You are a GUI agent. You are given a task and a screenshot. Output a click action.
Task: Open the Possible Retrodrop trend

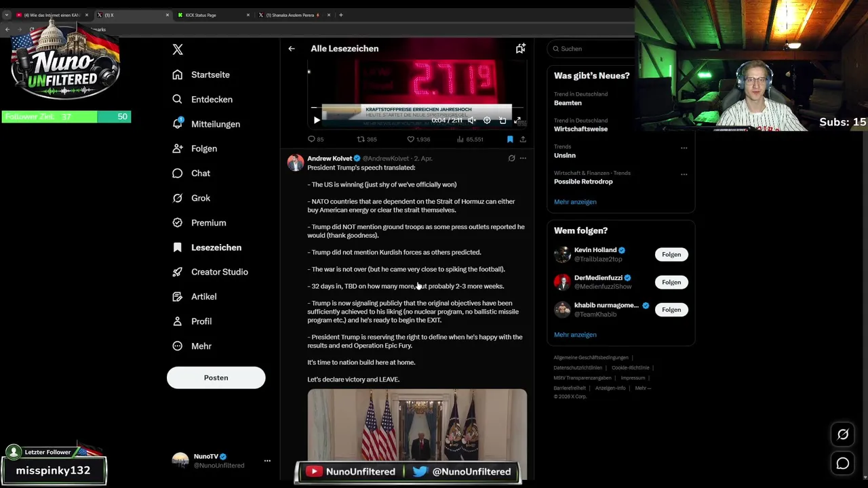pyautogui.click(x=583, y=182)
